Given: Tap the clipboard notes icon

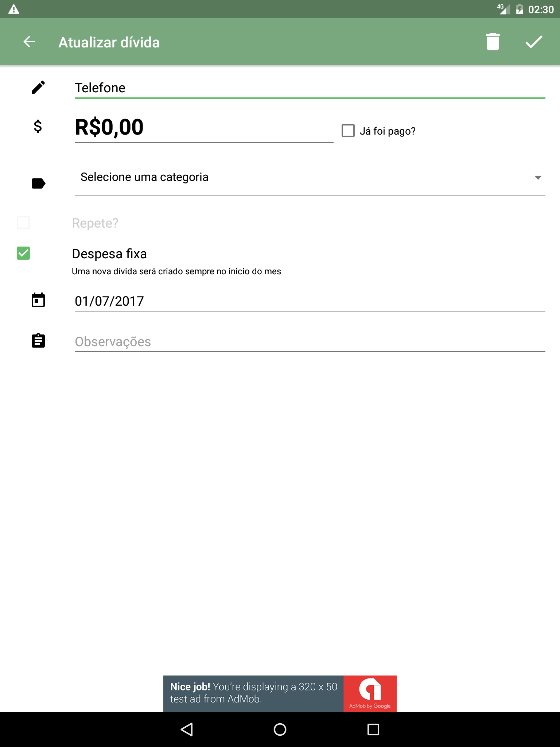Looking at the screenshot, I should coord(38,341).
